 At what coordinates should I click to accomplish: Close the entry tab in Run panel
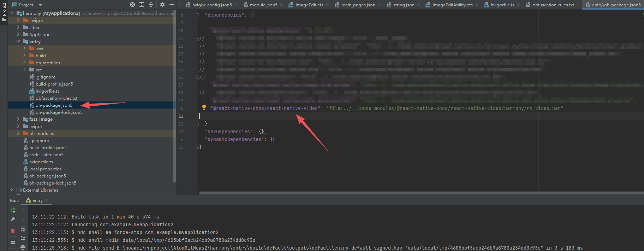pyautogui.click(x=47, y=200)
